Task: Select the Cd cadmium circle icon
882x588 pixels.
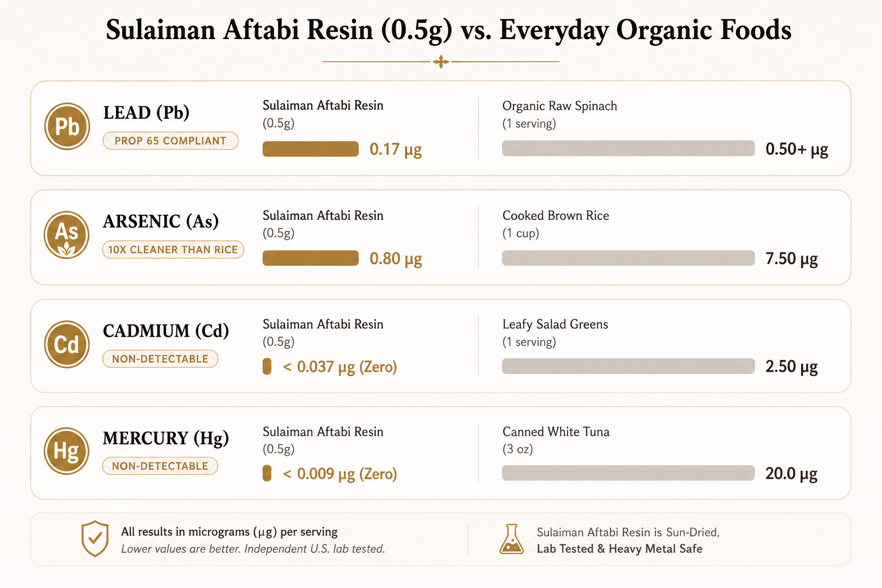Action: [67, 345]
